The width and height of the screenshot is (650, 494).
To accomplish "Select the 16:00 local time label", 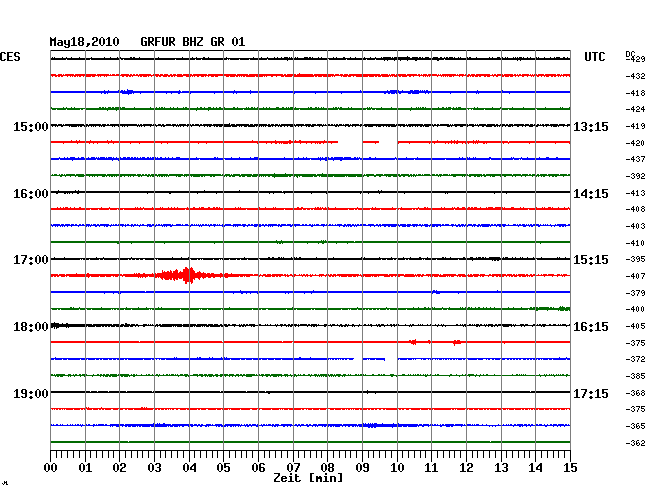I will pyautogui.click(x=31, y=194).
